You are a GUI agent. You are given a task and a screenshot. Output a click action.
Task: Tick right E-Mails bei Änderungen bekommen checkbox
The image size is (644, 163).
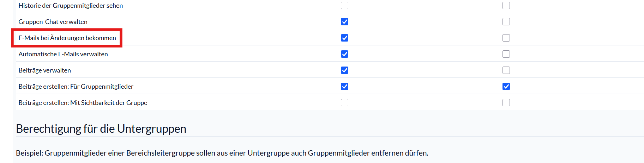(506, 38)
